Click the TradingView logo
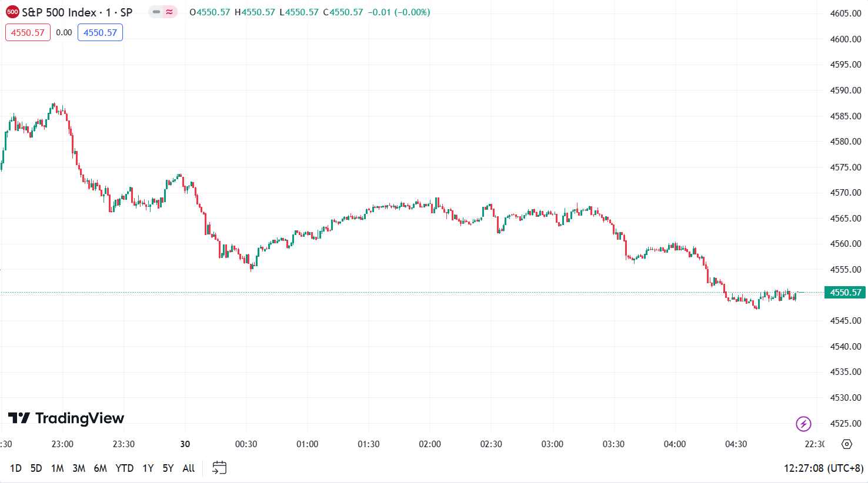This screenshot has width=868, height=483. click(x=66, y=418)
